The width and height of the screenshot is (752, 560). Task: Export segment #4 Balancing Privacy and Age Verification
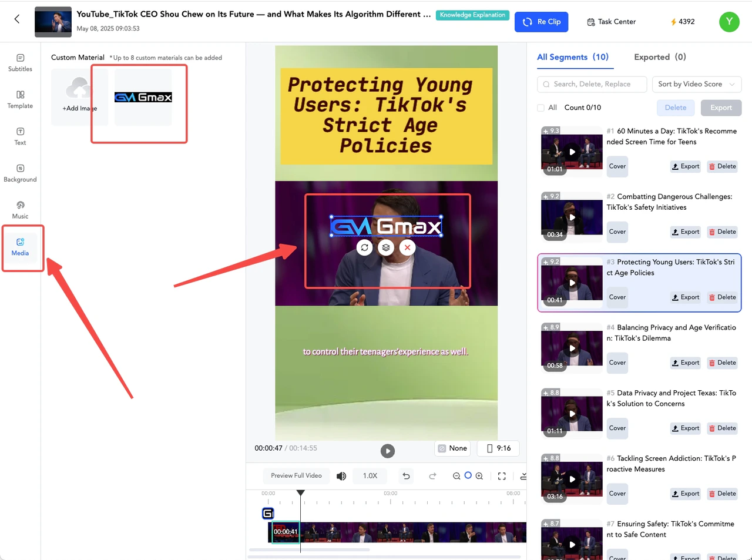pyautogui.click(x=686, y=363)
